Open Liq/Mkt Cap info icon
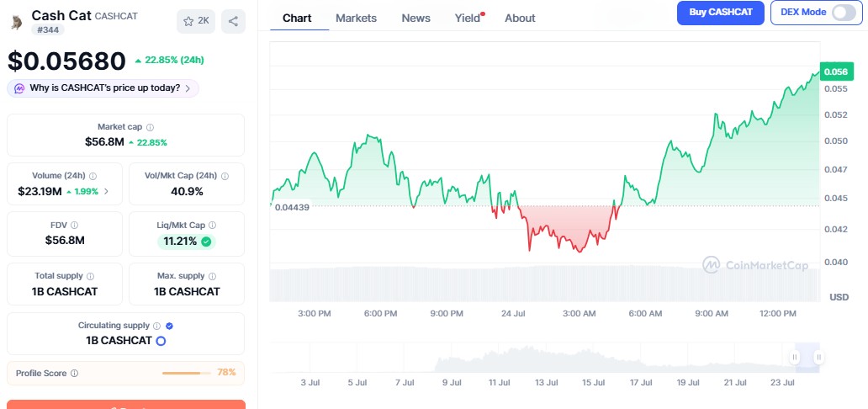Screen dimensions: 868x409 coord(213,225)
